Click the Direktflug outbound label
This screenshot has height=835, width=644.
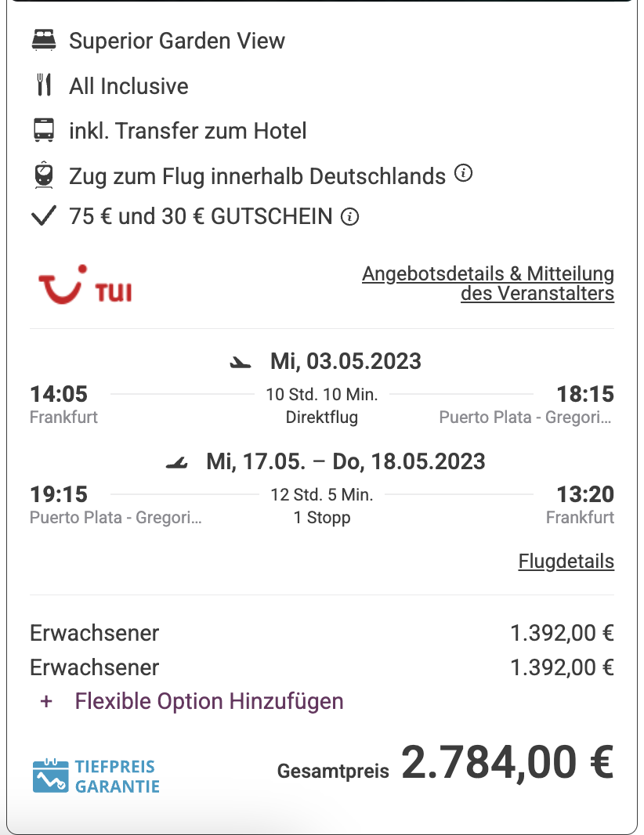[x=322, y=417]
